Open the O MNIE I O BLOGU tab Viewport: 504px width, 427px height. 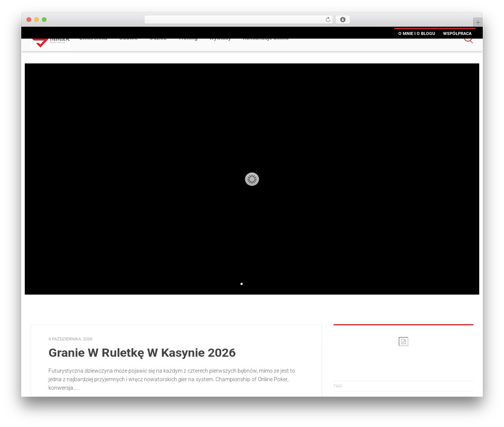coord(417,33)
